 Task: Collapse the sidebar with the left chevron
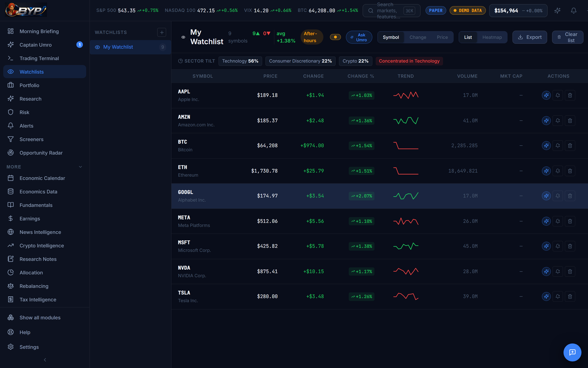(x=45, y=360)
